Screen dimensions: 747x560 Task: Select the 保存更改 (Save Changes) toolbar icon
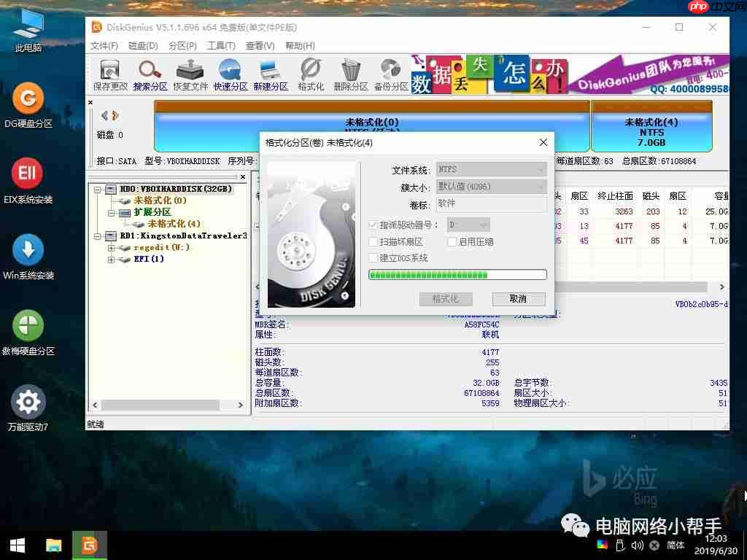pos(109,73)
